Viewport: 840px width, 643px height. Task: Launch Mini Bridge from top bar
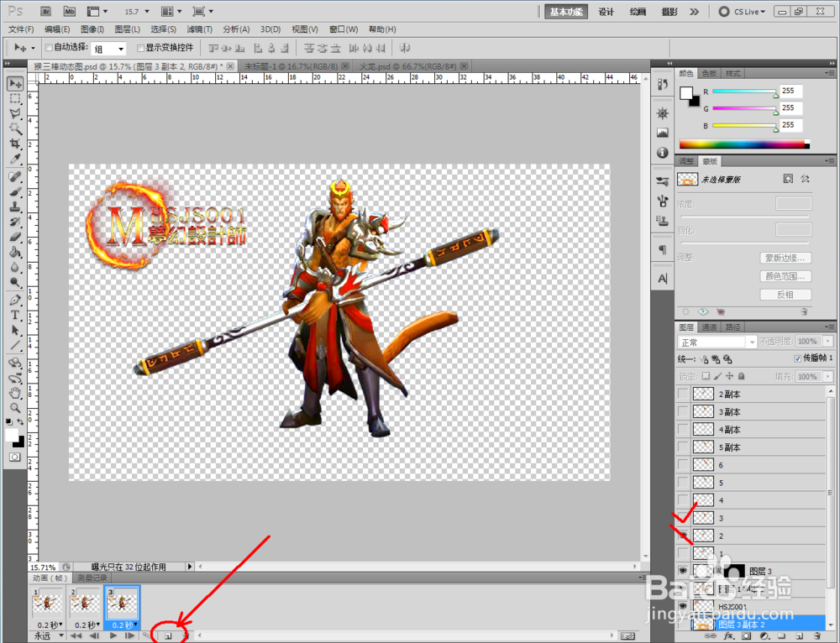click(70, 11)
